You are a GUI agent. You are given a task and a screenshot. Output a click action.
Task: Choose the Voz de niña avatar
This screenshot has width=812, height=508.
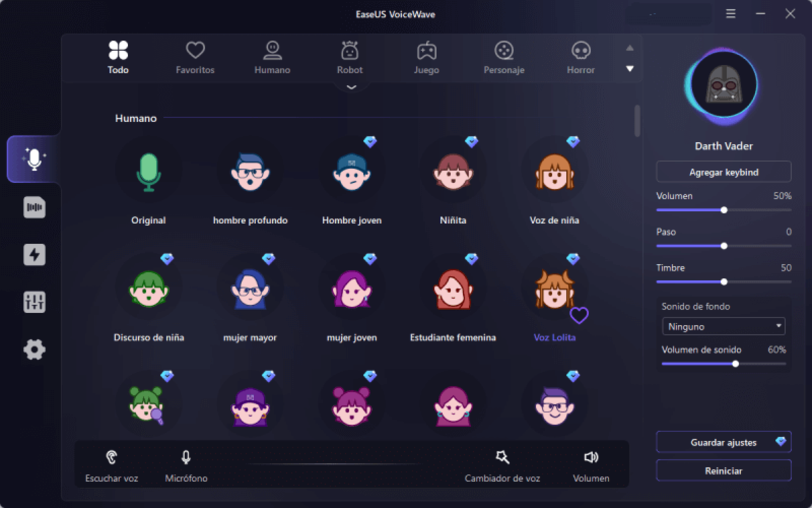pos(554,173)
